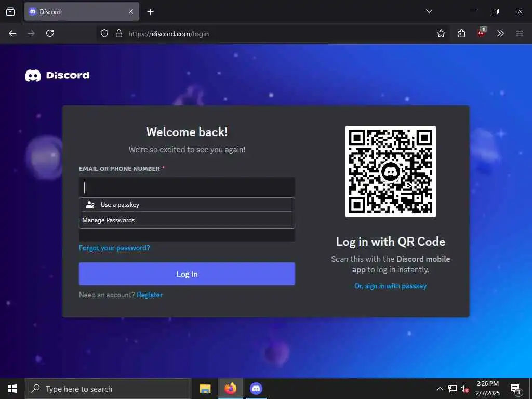Choose Use a passkey option

187,205
